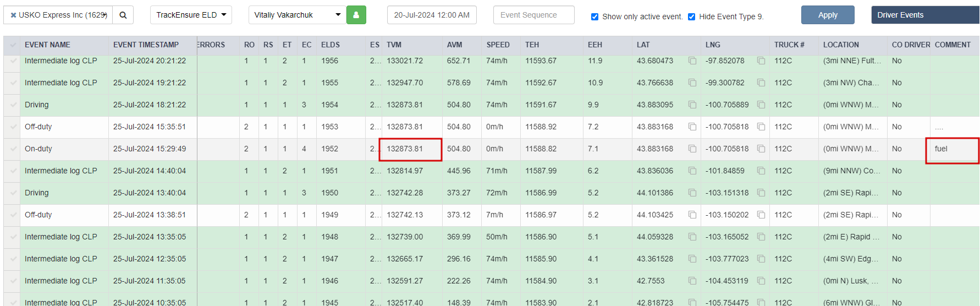Screen dimensions: 980x306
Task: Click the 'Off-duty' event at 13:38:51
Action: (x=38, y=215)
